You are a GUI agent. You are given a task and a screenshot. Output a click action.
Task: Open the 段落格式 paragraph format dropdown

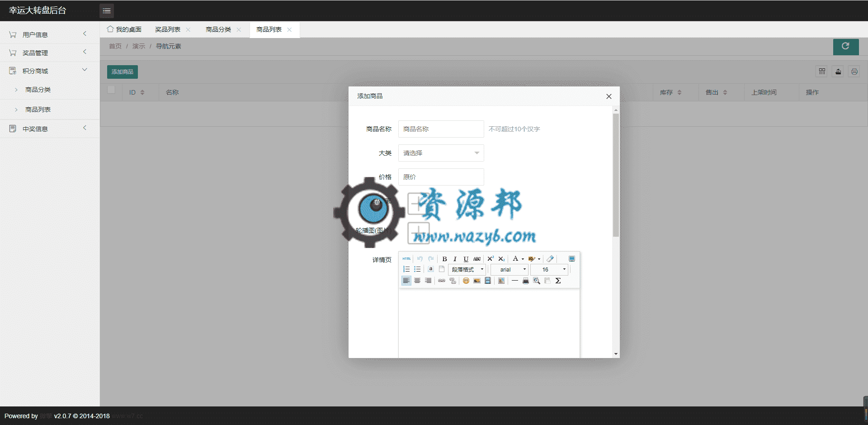[467, 269]
